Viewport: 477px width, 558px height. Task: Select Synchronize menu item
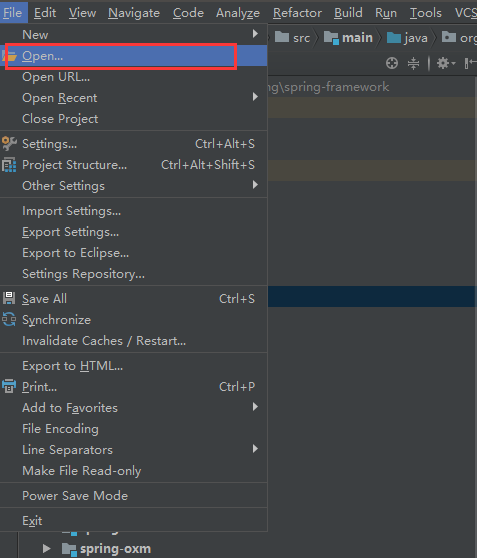click(133, 320)
